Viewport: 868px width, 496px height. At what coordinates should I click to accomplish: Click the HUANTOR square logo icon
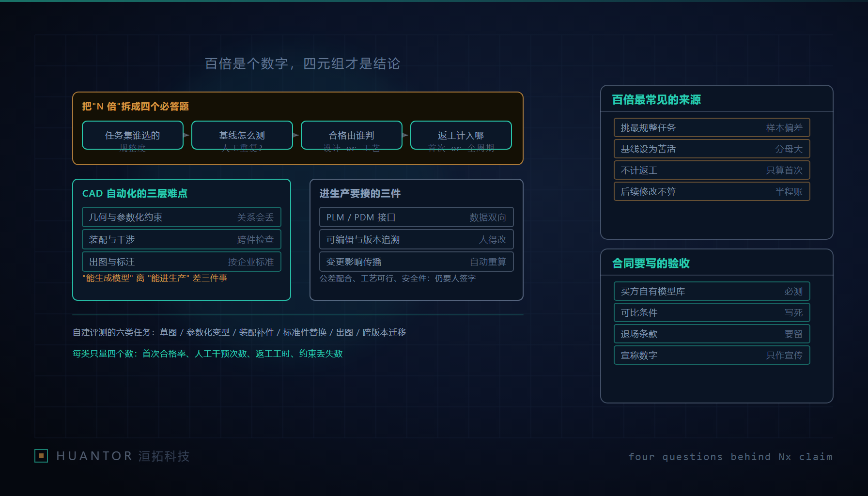(x=41, y=456)
